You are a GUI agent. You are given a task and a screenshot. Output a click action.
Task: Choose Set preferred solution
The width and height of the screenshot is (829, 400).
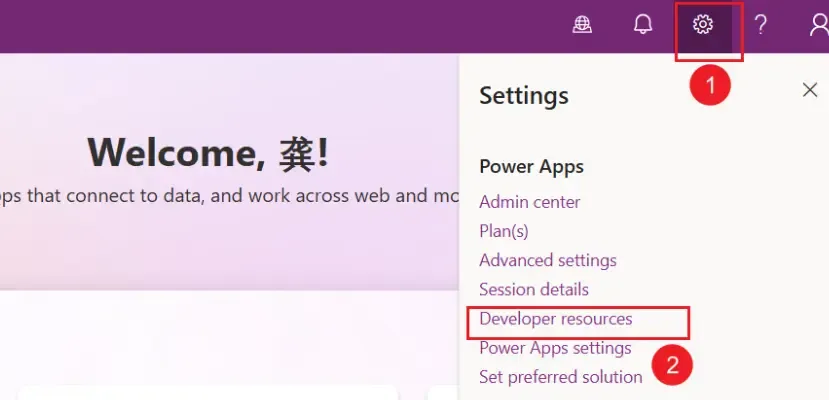[560, 377]
